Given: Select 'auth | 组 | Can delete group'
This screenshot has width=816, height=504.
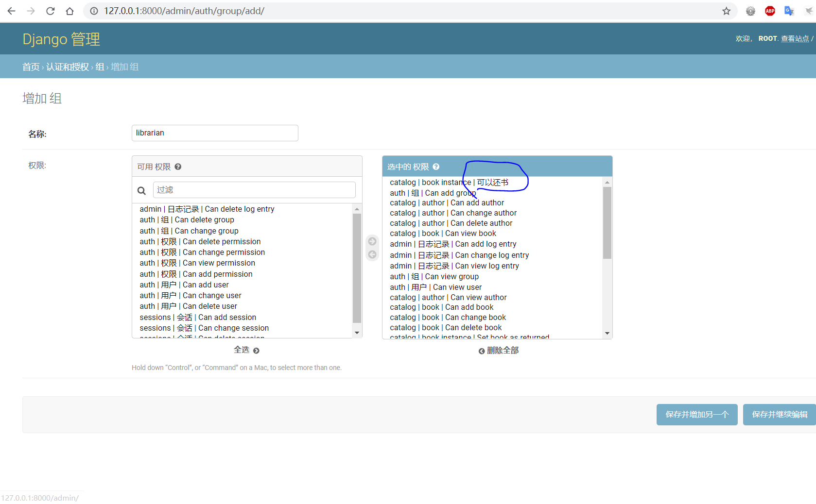Looking at the screenshot, I should click(x=242, y=219).
